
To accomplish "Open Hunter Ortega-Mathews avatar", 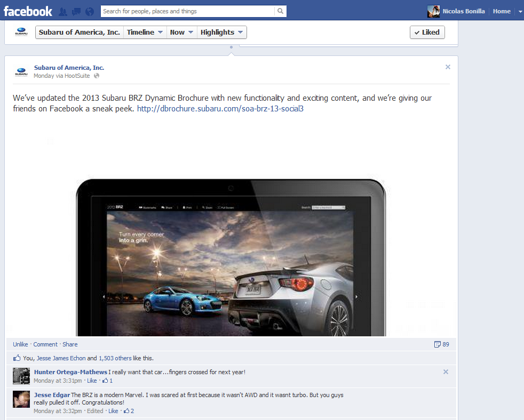I will 21,376.
